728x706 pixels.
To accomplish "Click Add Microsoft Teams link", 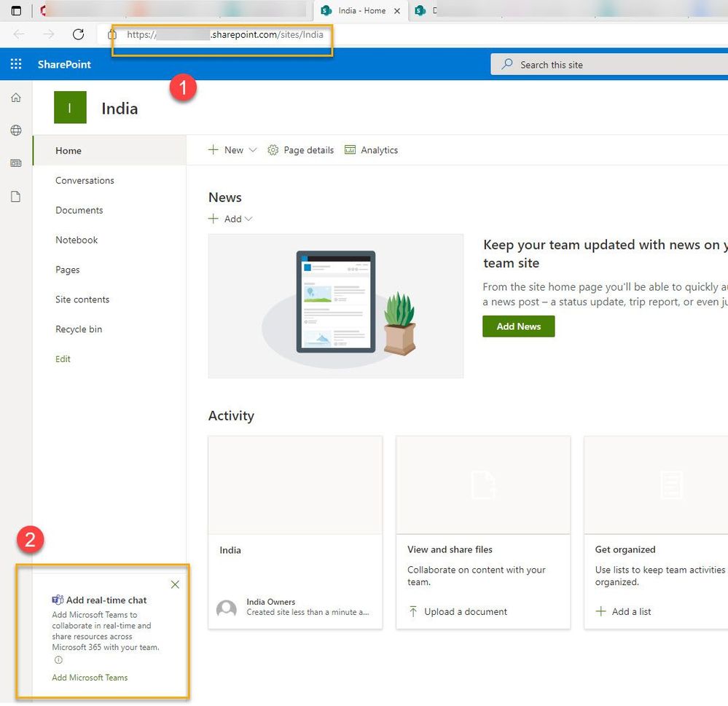I will pyautogui.click(x=90, y=678).
